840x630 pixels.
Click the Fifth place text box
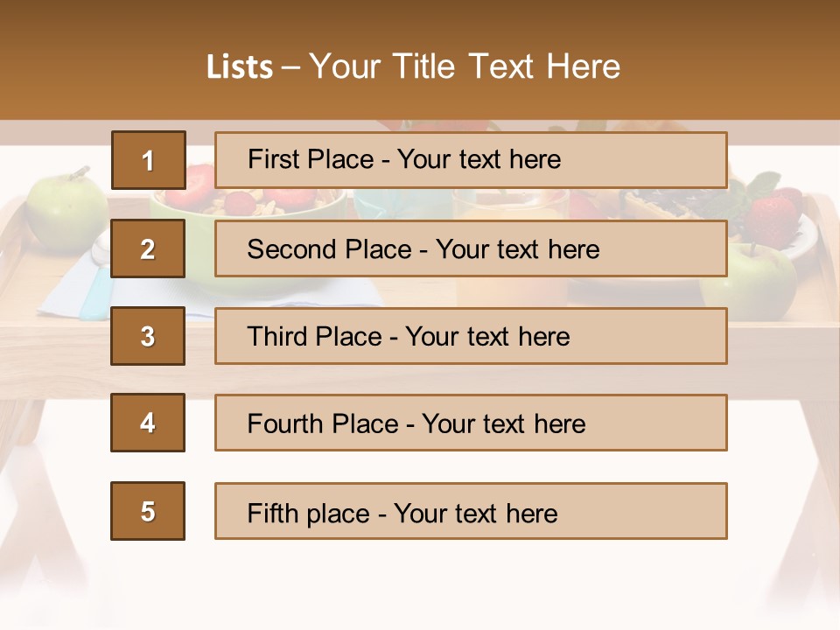(x=471, y=511)
